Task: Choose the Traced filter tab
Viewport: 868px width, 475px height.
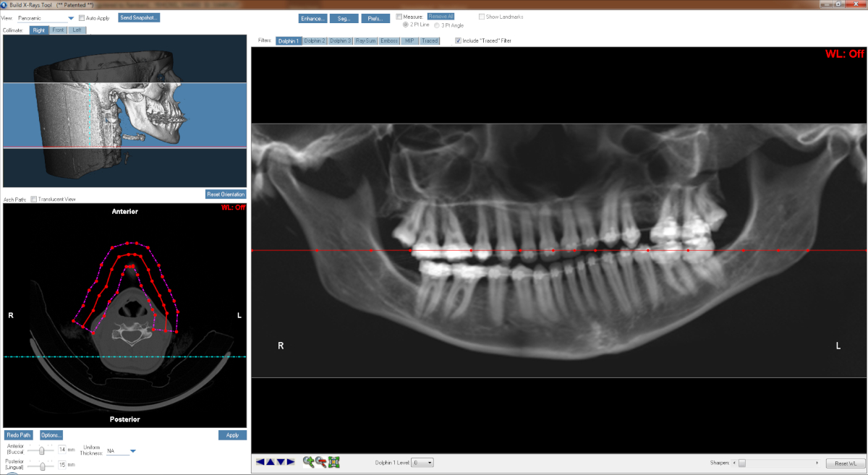Action: click(430, 41)
